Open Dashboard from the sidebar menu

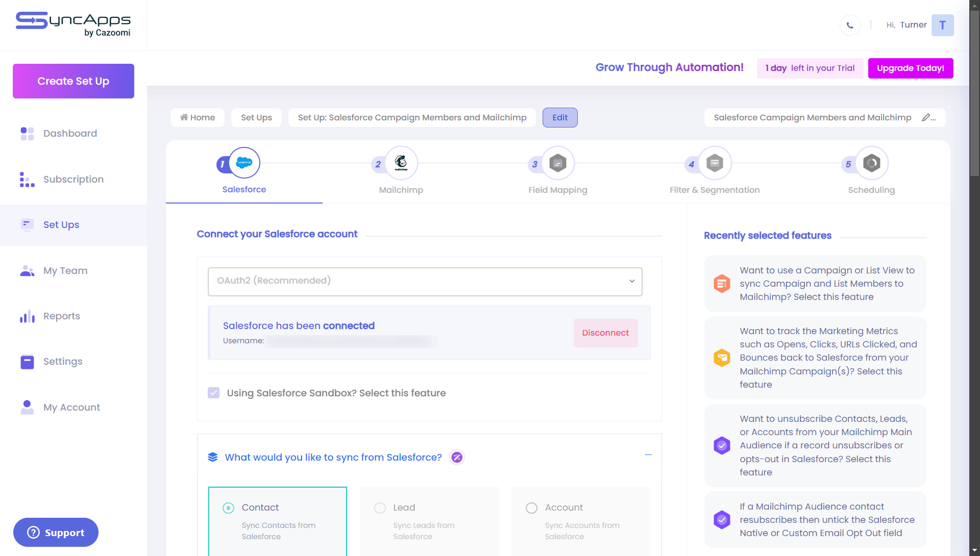(73, 134)
